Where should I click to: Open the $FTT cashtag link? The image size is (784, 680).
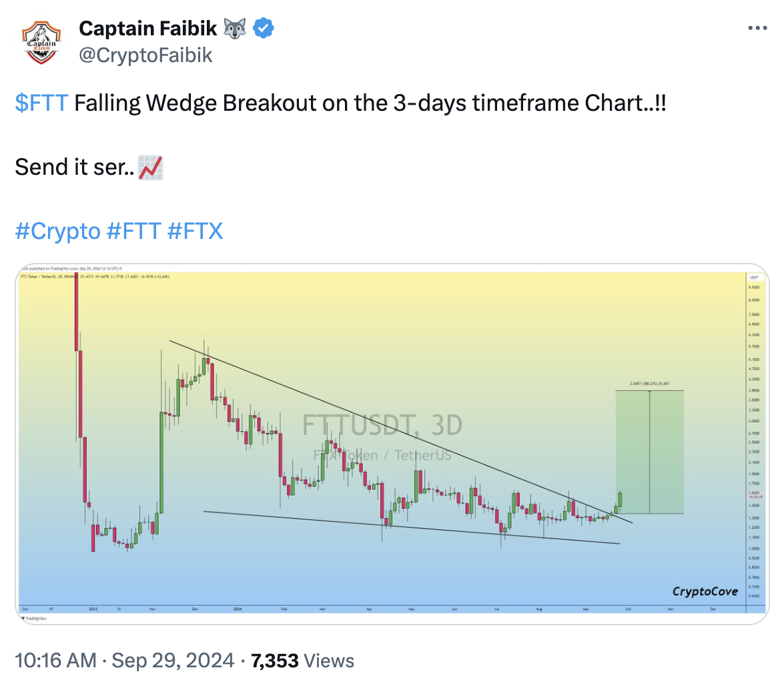pos(41,103)
